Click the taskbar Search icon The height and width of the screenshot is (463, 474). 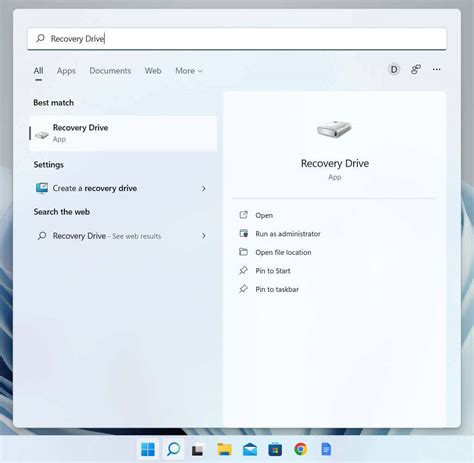pyautogui.click(x=173, y=449)
